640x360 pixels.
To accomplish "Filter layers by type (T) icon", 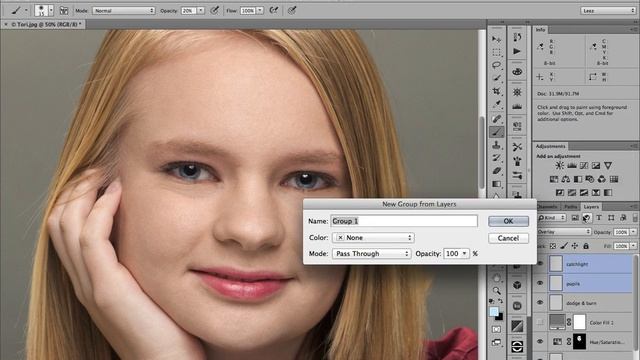I will tap(599, 218).
